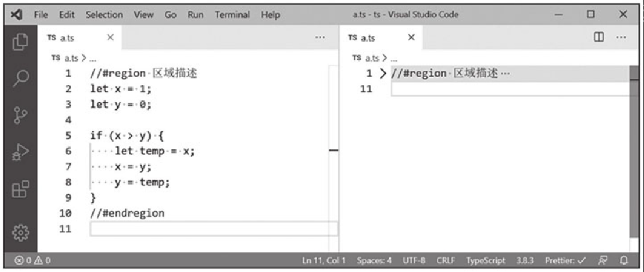This screenshot has width=644, height=272.
Task: Show errors and warnings count in status bar
Action: pos(33,260)
